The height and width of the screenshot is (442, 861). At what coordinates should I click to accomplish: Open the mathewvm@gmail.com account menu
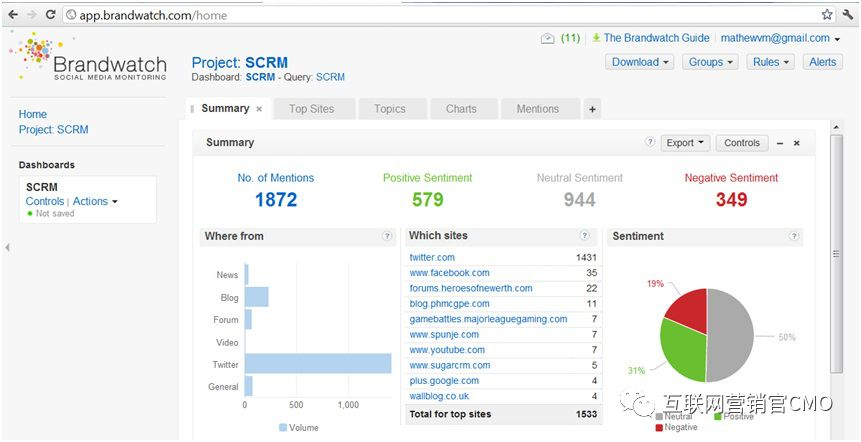(x=780, y=38)
